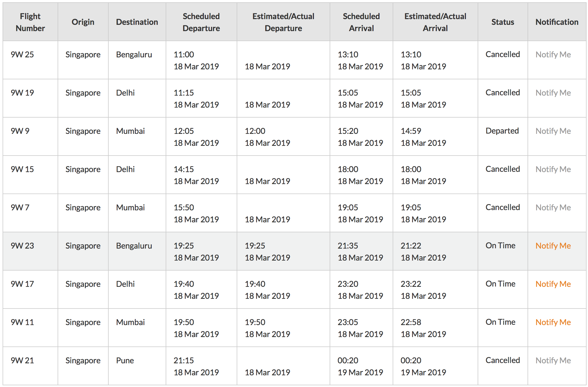Screen dimensions: 588x387
Task: Click greyed Notify Me for flight 9W 9
Action: pyautogui.click(x=553, y=131)
